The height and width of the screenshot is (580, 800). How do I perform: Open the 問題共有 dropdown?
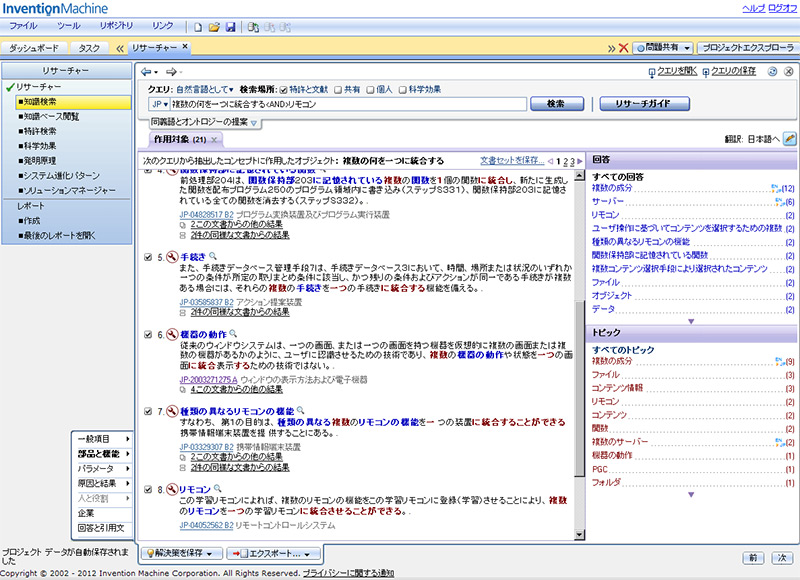pyautogui.click(x=663, y=48)
